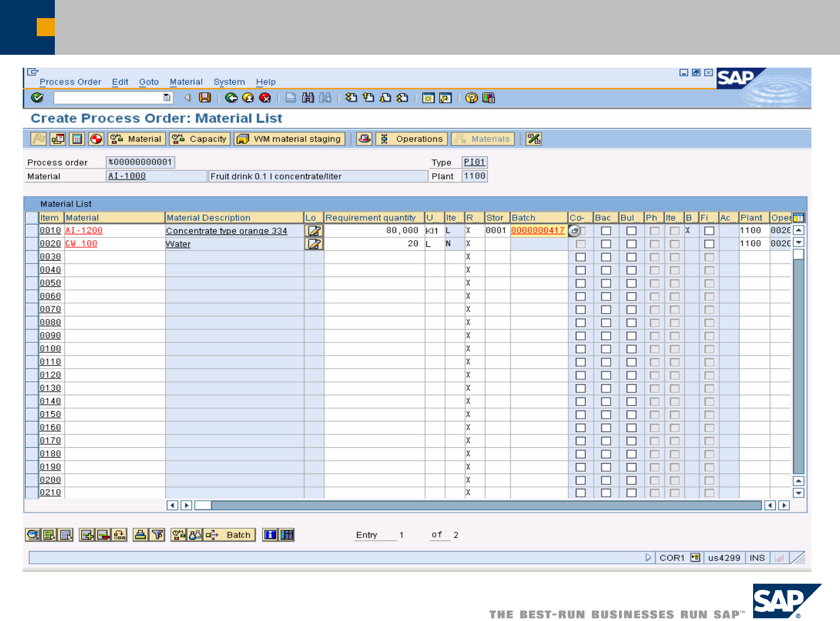The height and width of the screenshot is (621, 840).
Task: Toggle Fi checkbox for item 0010
Action: (x=709, y=231)
